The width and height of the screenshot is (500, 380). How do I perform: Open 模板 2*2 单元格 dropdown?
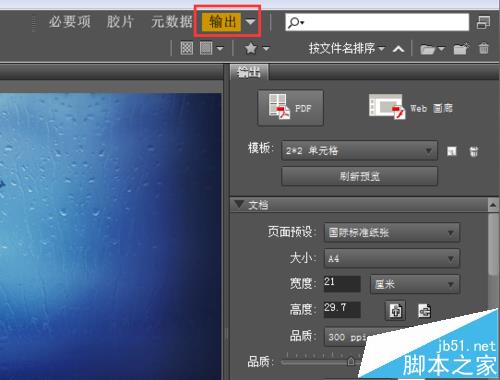coord(359,151)
